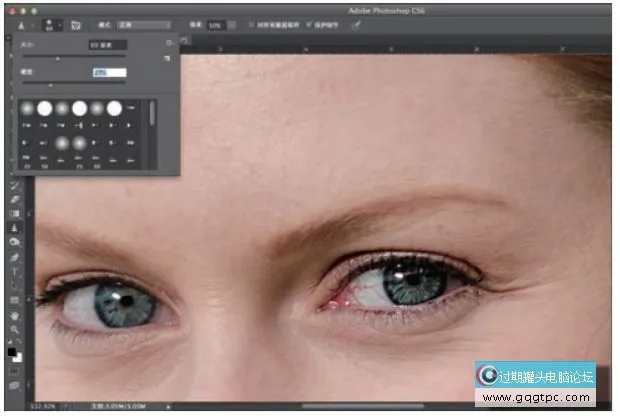Viewport: 620px width, 416px height.
Task: Click the brush hardness slider
Action: pyautogui.click(x=50, y=85)
